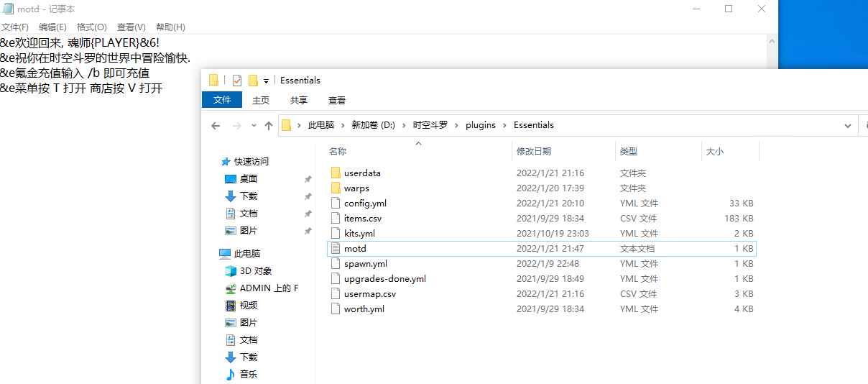This screenshot has height=384, width=868.
Task: Select the kits.yml file icon
Action: coord(336,234)
